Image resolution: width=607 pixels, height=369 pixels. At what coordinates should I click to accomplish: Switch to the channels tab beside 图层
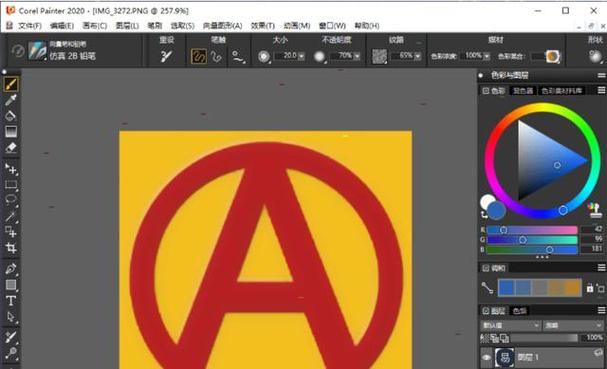(520, 311)
